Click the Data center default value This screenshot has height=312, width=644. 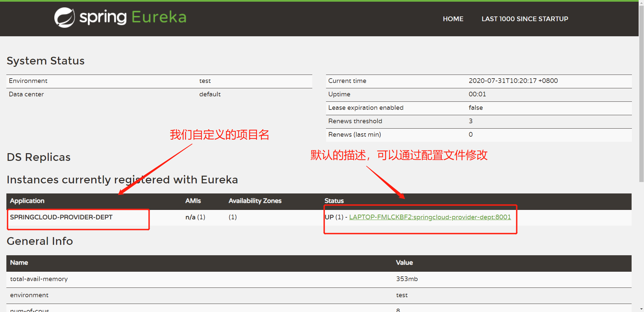[210, 94]
